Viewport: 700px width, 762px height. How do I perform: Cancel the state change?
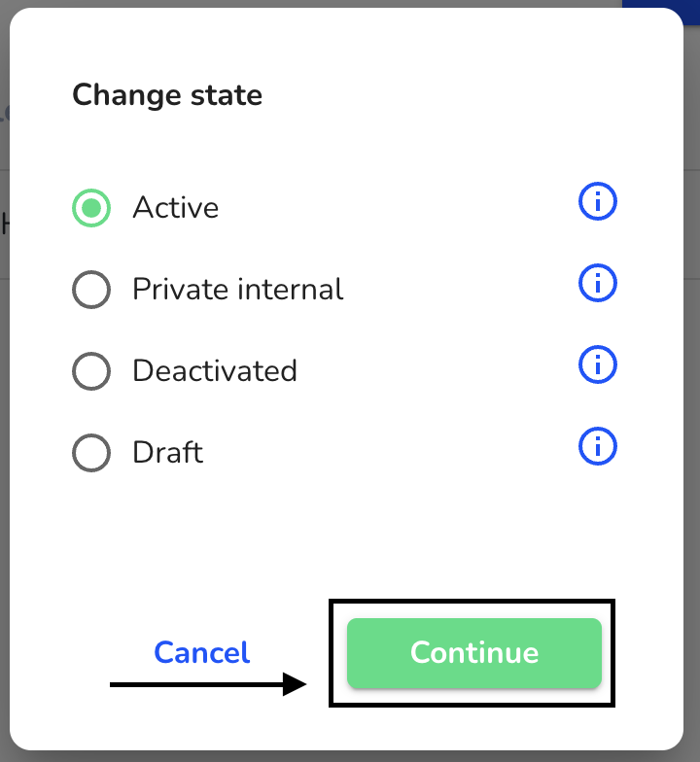tap(202, 652)
